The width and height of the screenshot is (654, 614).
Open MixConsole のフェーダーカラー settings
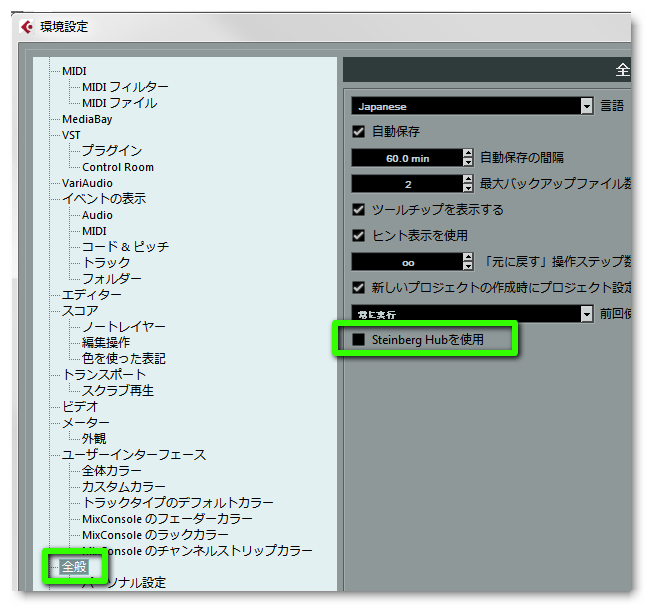(x=167, y=519)
